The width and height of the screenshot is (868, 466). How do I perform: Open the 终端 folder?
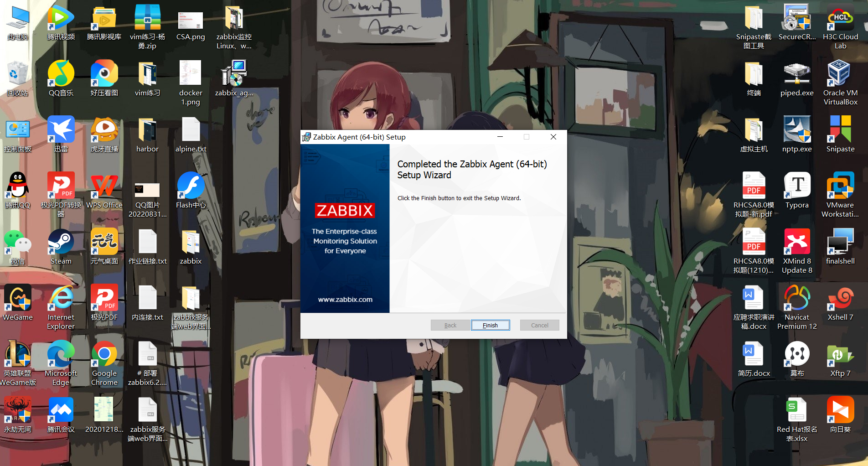pos(754,78)
